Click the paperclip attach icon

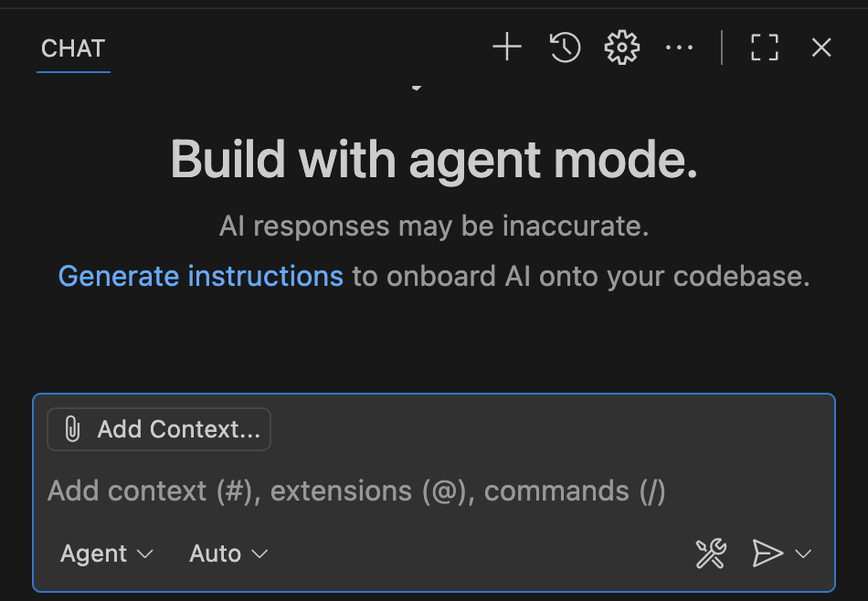(72, 429)
